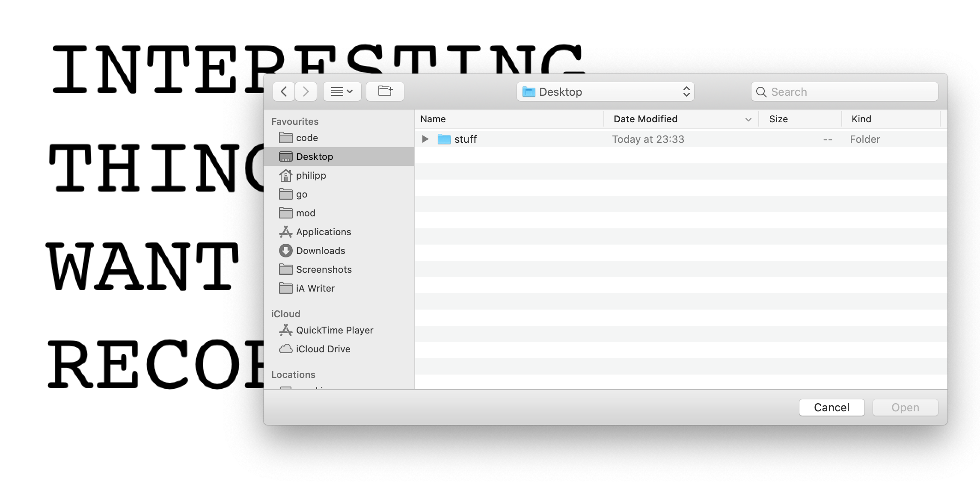
Task: Expand the stuff folder disclosure triangle
Action: coord(425,139)
